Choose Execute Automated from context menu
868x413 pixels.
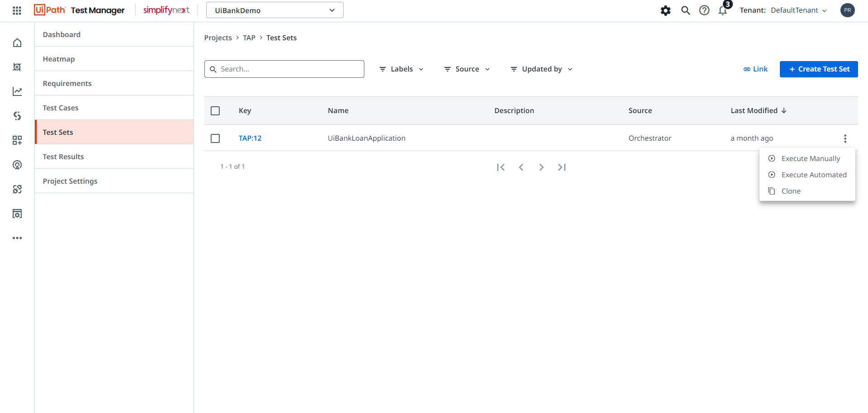[x=807, y=175]
